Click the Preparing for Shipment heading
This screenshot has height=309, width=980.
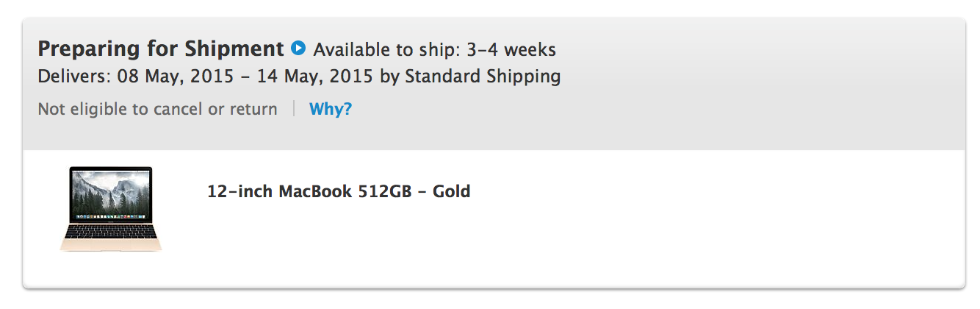tap(161, 49)
